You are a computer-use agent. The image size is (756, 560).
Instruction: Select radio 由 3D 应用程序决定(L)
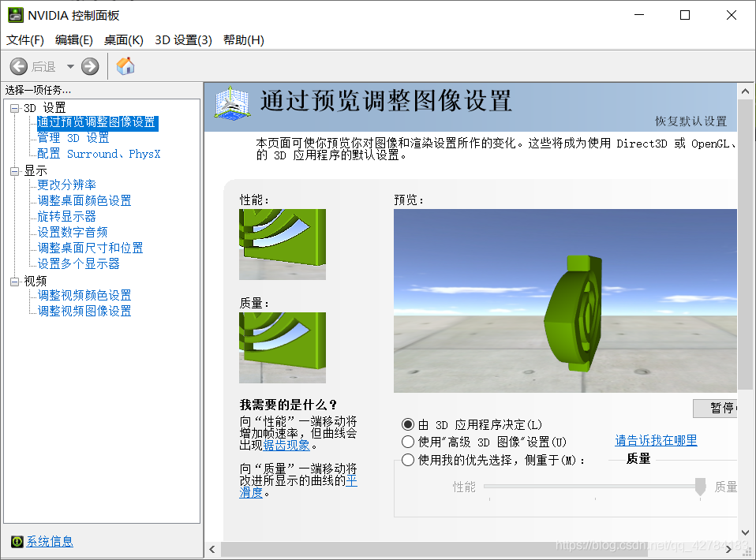[x=408, y=424]
